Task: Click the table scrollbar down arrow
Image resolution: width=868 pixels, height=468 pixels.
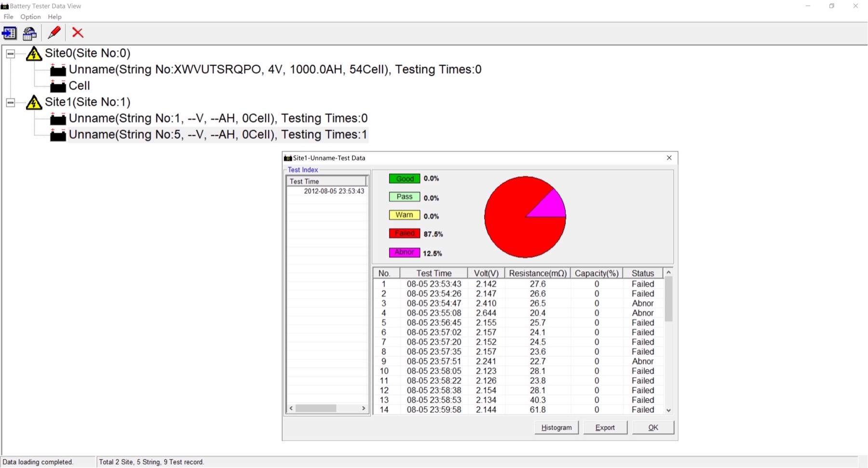Action: point(668,410)
